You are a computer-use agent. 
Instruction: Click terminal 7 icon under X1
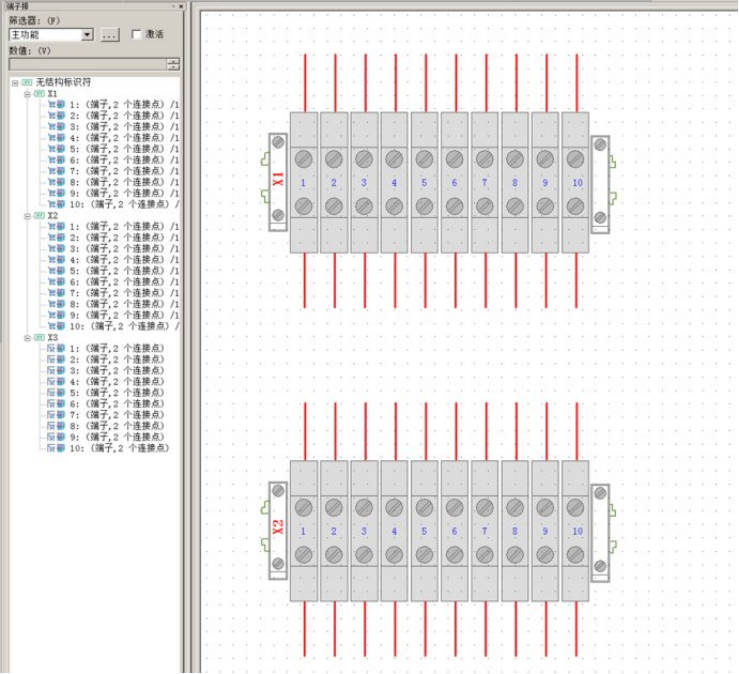(57, 171)
